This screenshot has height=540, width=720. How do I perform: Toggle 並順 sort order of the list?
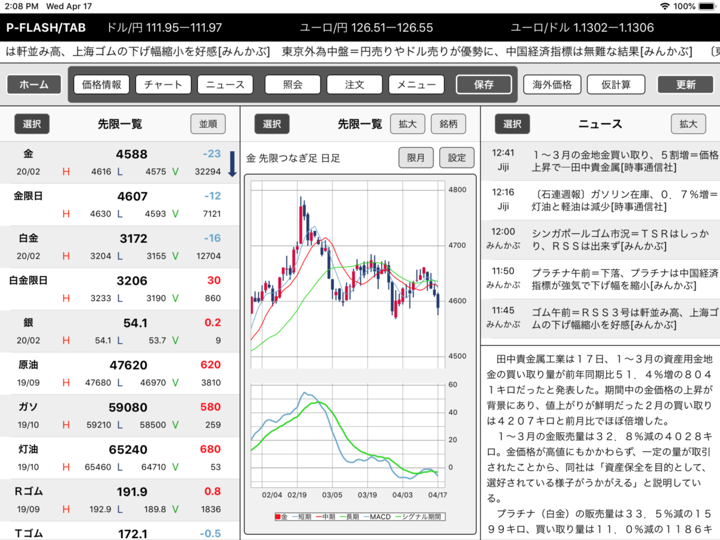pyautogui.click(x=208, y=124)
